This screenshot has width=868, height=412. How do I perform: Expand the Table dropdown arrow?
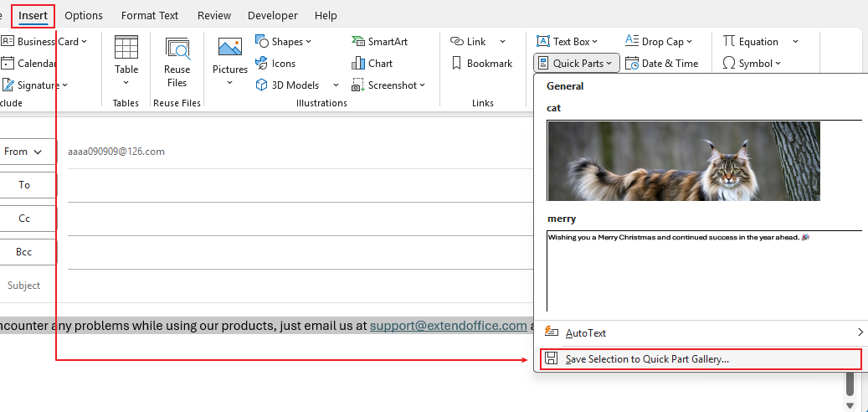click(x=126, y=83)
